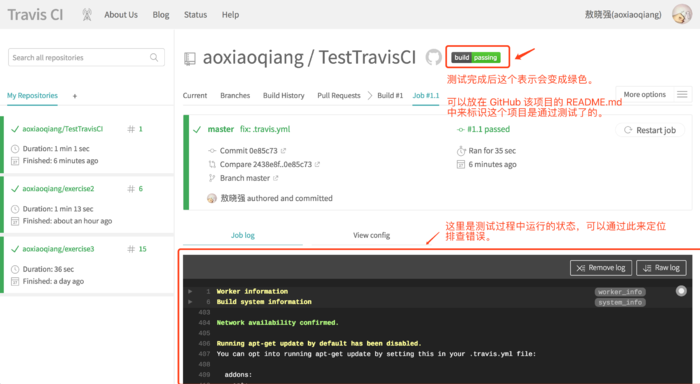Screen dimensions: 700x384
Task: Select the My Repositories tab
Action: pos(32,96)
